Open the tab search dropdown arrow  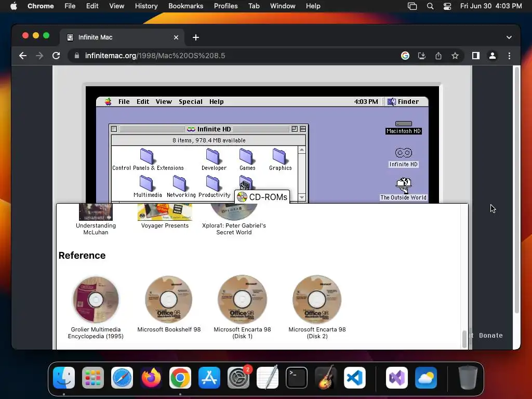[x=509, y=37]
